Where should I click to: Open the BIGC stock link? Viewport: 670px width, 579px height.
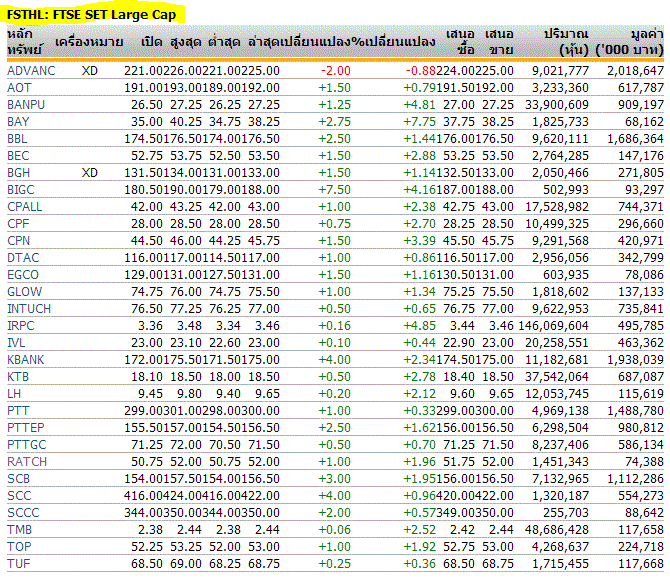coord(21,190)
